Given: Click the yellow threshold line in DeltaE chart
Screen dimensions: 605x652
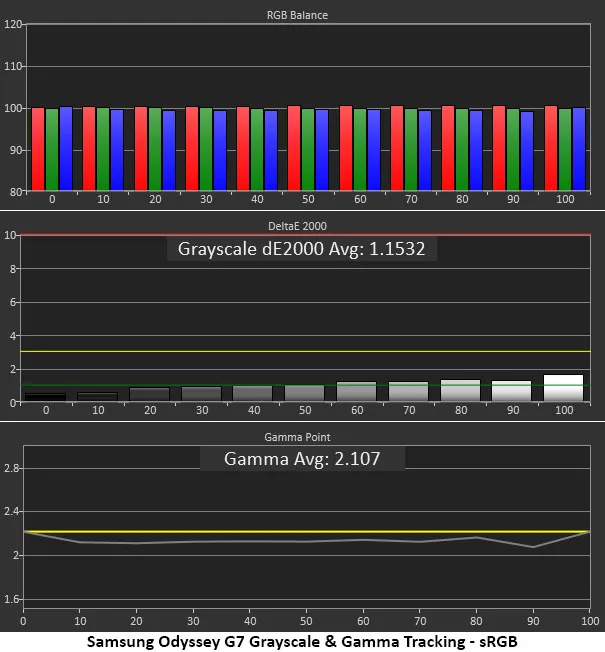Looking at the screenshot, I should (x=300, y=352).
